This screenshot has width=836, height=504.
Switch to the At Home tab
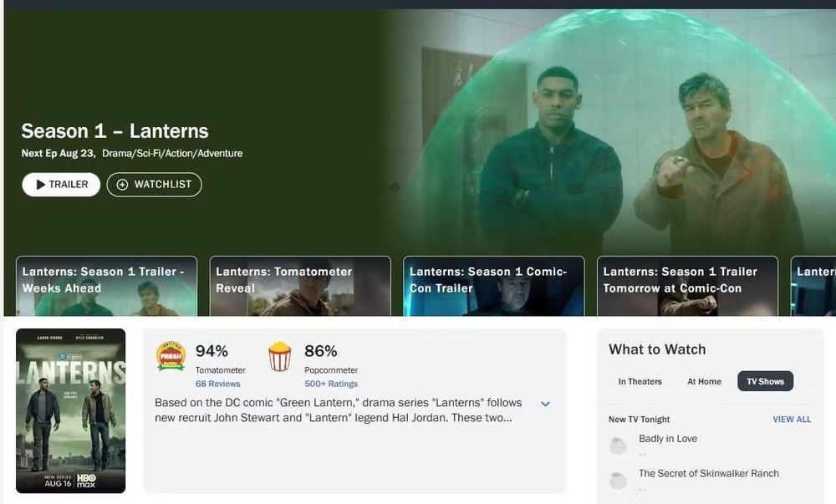tap(704, 381)
